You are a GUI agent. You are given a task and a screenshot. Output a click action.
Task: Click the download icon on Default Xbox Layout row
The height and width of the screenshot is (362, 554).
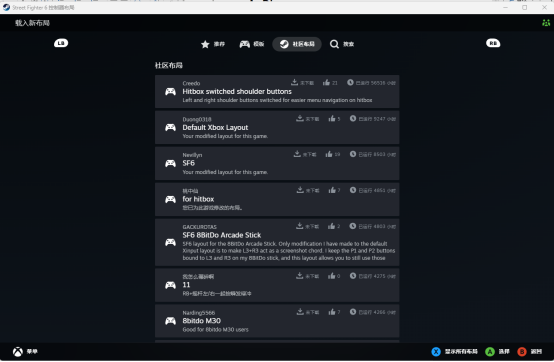point(300,118)
